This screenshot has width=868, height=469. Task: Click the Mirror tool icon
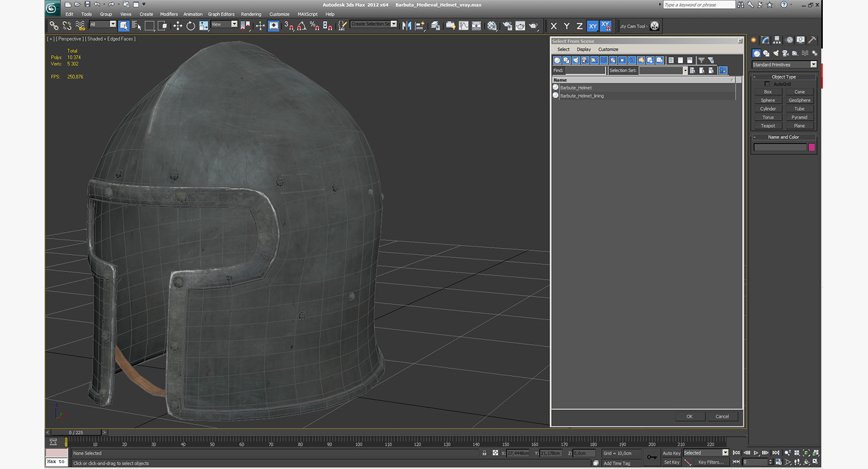point(406,26)
